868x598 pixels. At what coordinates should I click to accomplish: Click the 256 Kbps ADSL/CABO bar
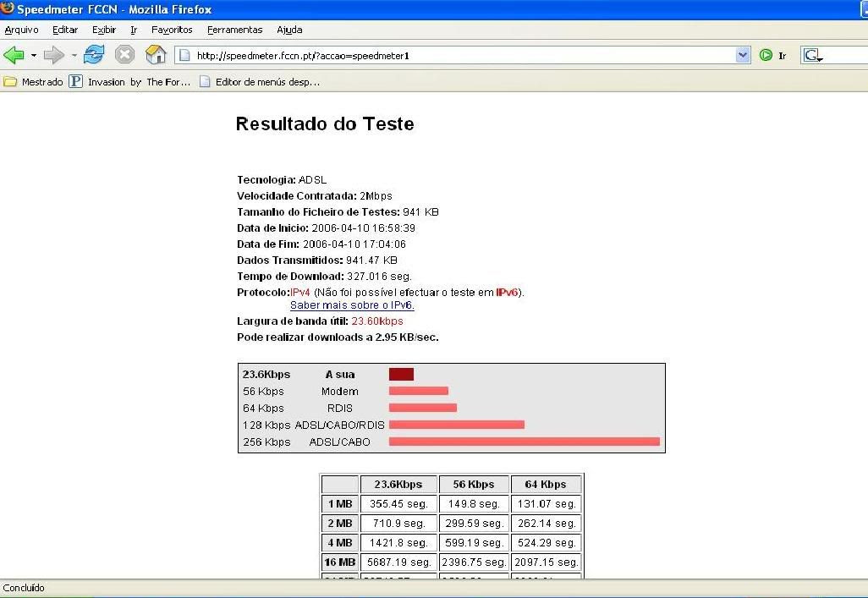pyautogui.click(x=525, y=442)
